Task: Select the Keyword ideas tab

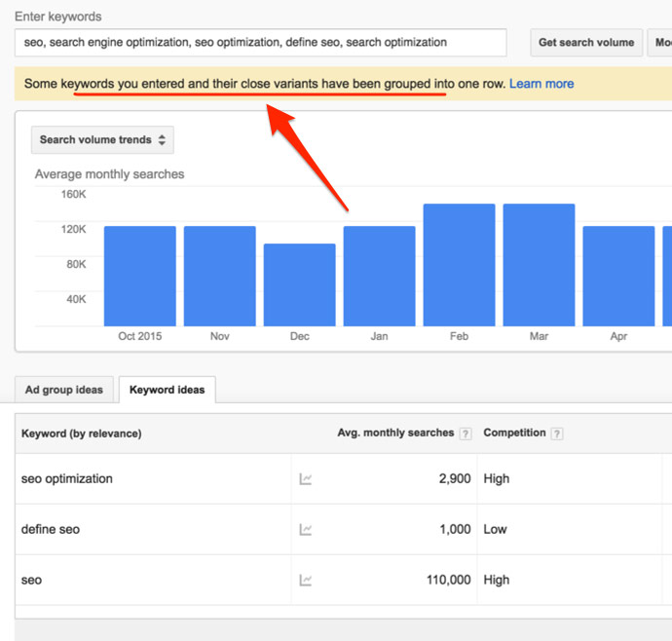Action: [x=167, y=390]
